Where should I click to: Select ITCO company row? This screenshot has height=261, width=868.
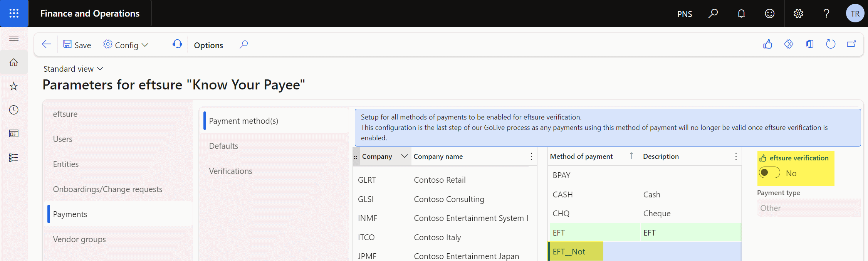(x=445, y=237)
